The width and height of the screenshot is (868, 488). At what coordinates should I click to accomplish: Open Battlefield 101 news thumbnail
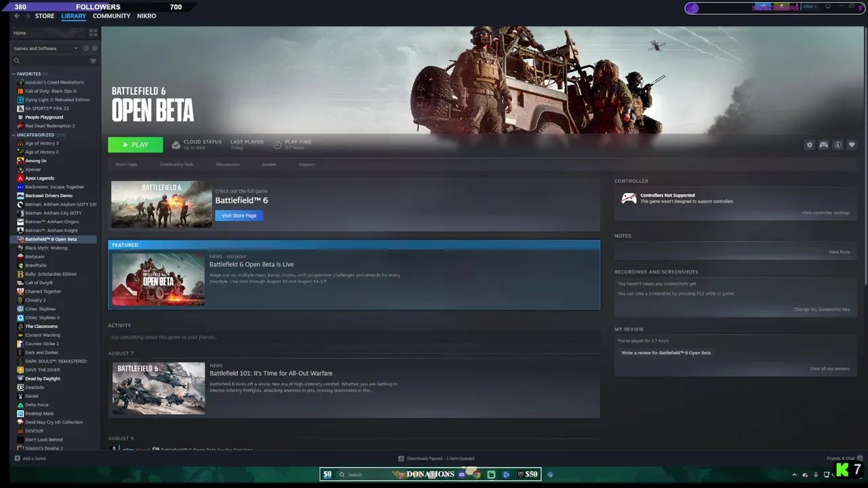[159, 388]
